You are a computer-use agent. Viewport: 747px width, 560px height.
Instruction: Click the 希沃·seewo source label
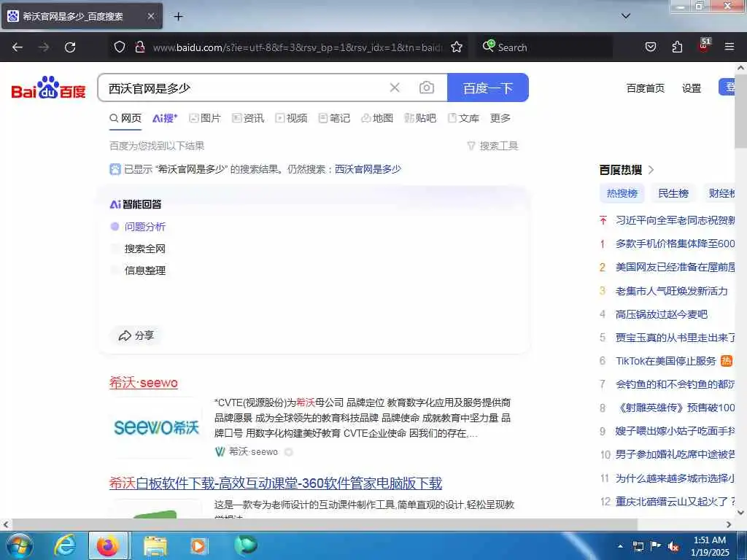253,451
